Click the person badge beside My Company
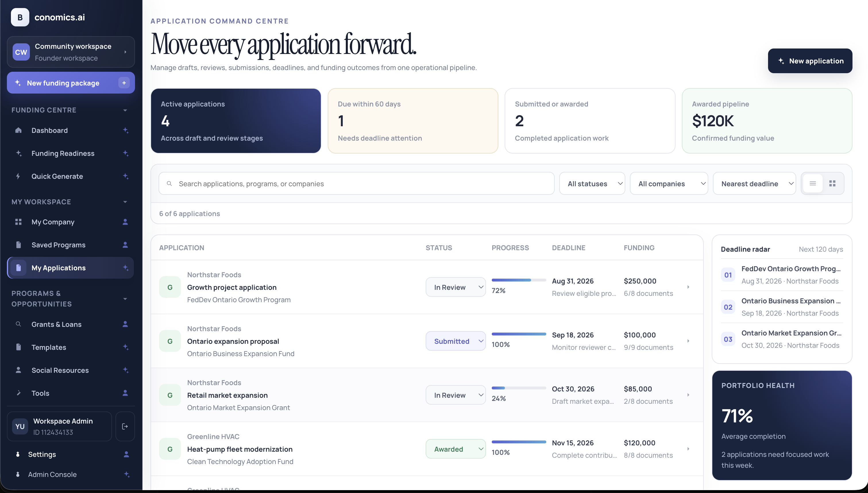The height and width of the screenshot is (493, 868). [125, 222]
